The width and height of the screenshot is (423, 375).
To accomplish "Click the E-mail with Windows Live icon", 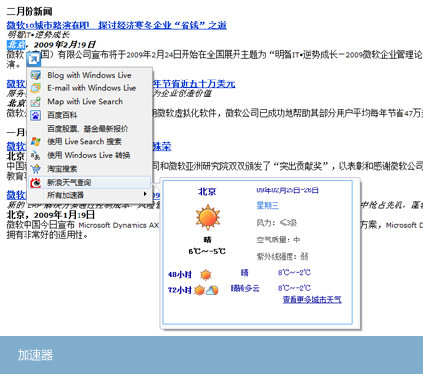I will 36,88.
